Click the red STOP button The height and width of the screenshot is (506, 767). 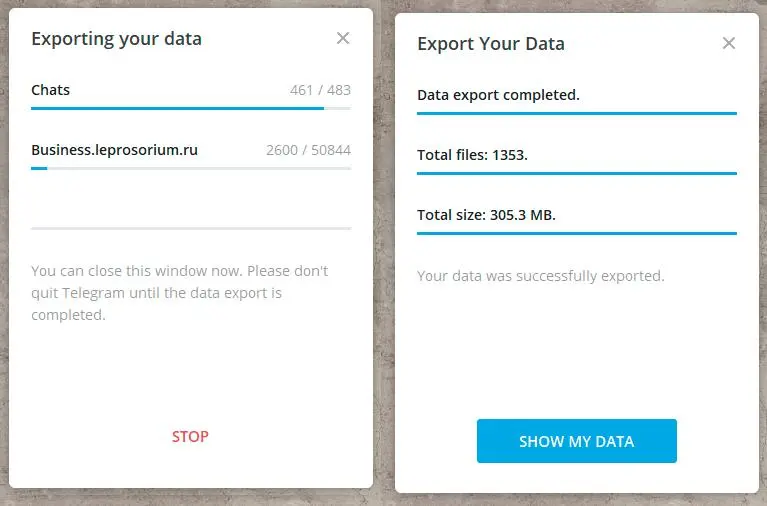tap(190, 436)
